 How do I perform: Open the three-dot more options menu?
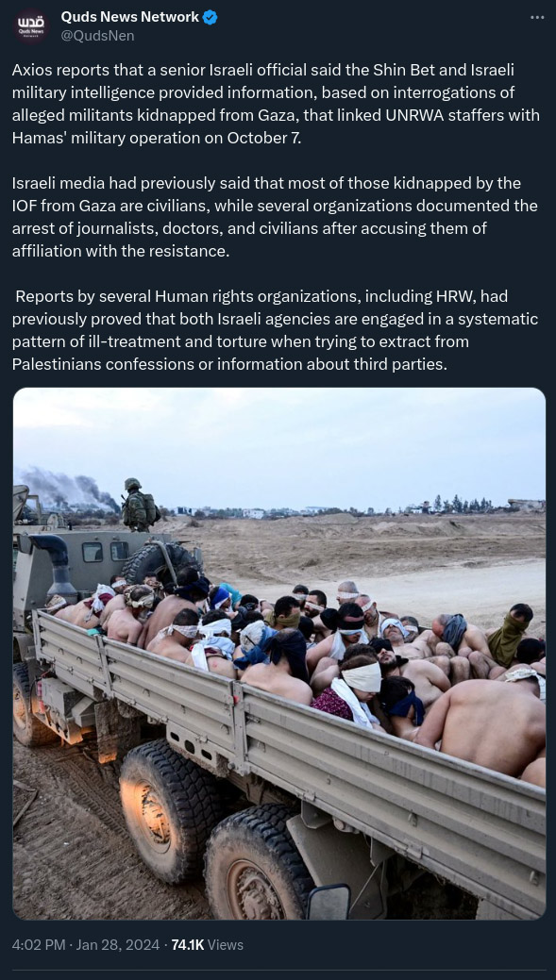(537, 18)
